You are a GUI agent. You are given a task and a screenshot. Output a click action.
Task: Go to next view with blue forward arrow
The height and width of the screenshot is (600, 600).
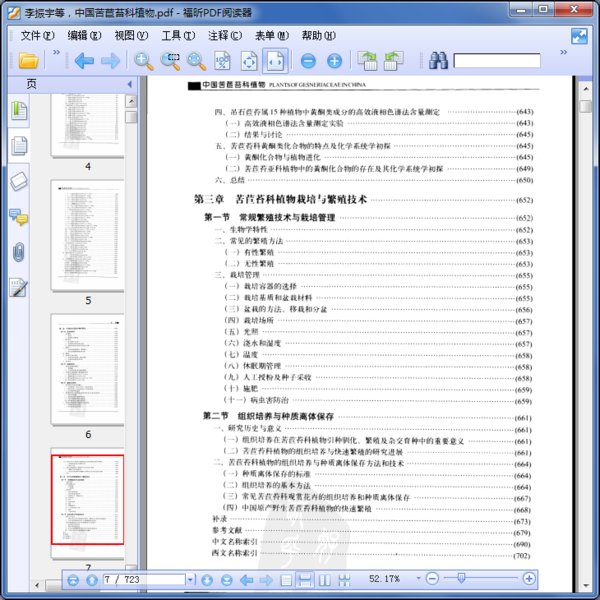pyautogui.click(x=111, y=60)
